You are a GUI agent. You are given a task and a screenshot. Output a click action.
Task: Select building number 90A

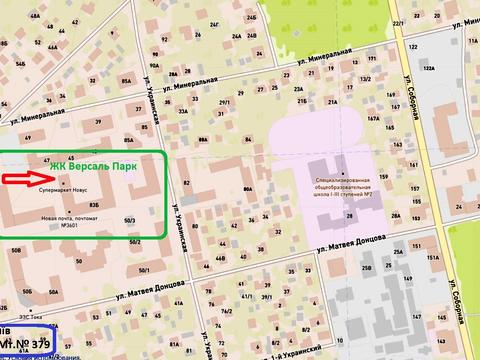point(154,66)
